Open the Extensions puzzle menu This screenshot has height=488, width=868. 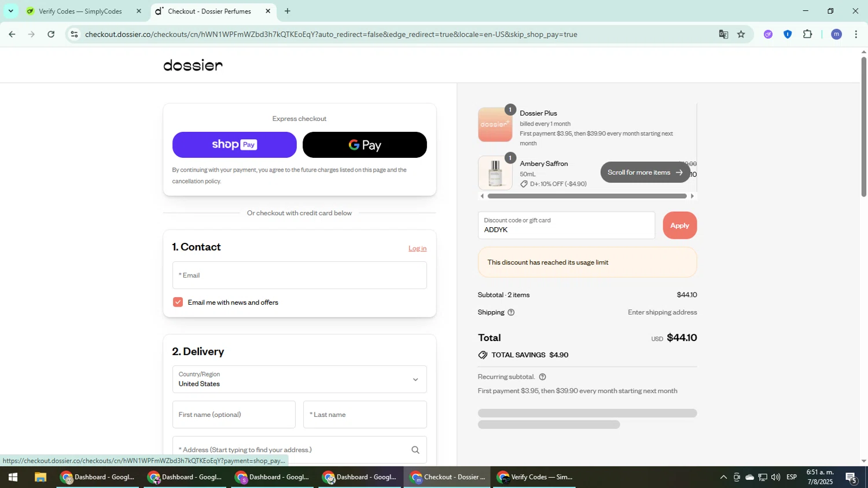pyautogui.click(x=808, y=34)
